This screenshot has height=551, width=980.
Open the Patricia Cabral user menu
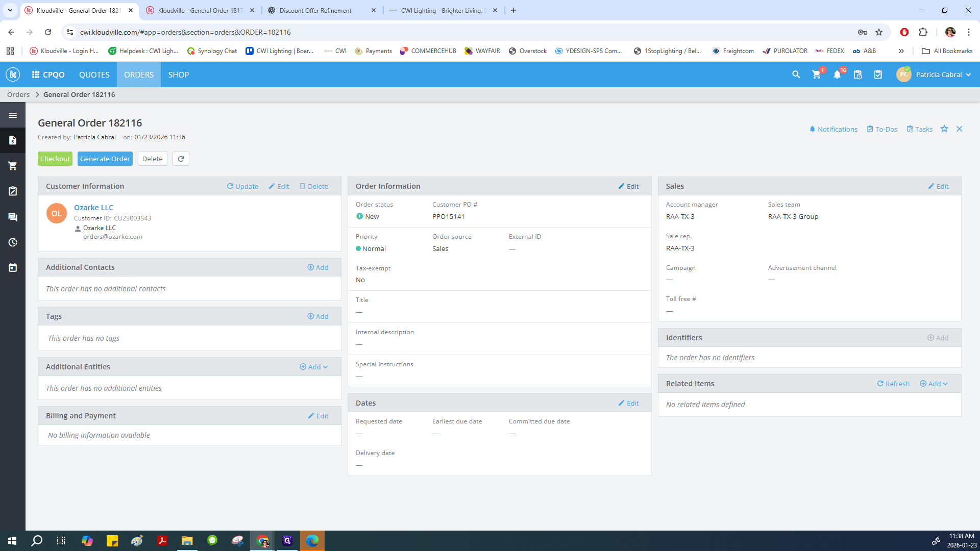click(938, 74)
